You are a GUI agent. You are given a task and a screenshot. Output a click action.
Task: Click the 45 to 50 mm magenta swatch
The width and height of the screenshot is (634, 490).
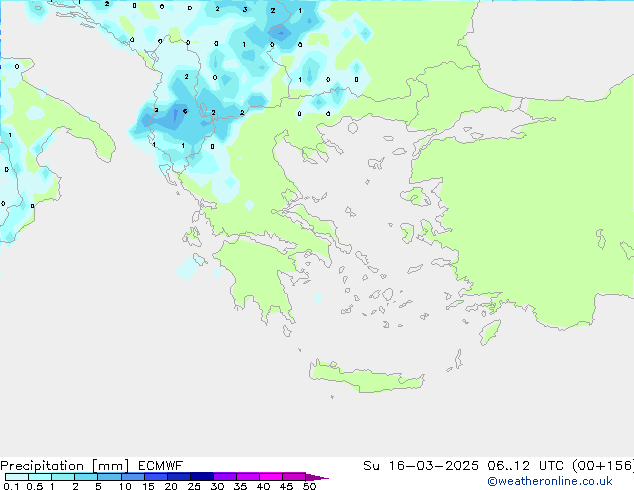(x=294, y=477)
